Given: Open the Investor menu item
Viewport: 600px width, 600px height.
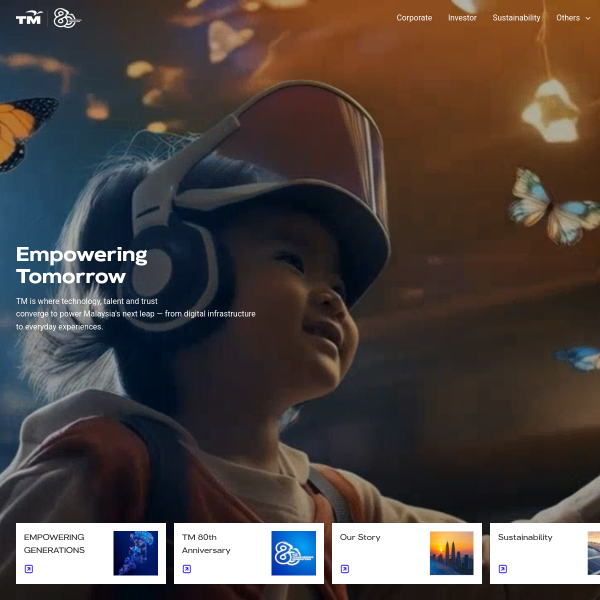Looking at the screenshot, I should pyautogui.click(x=462, y=18).
